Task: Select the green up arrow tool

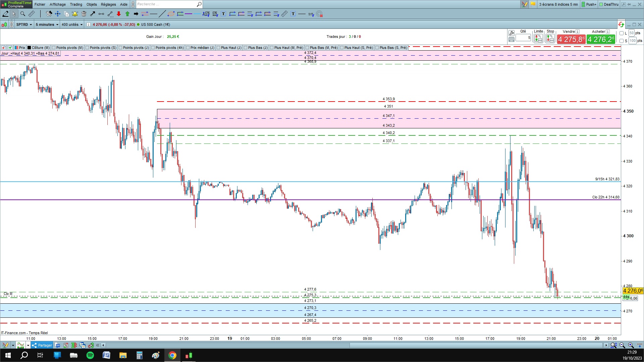Action: pyautogui.click(x=127, y=14)
